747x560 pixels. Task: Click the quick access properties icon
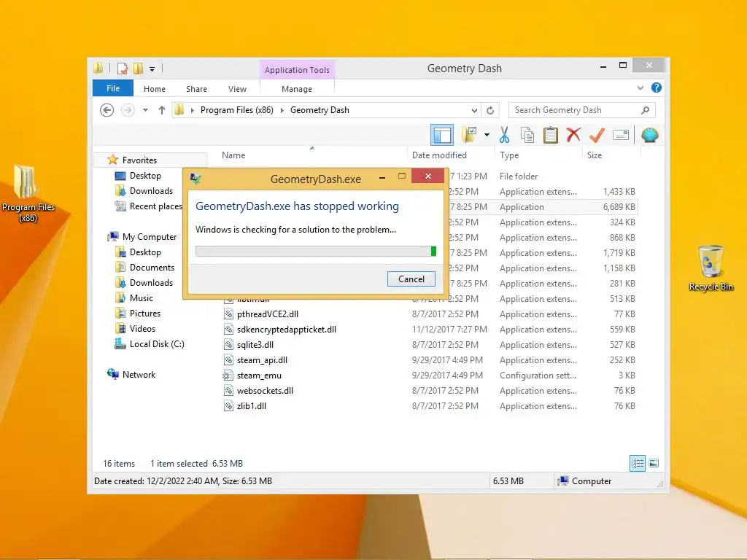(123, 69)
